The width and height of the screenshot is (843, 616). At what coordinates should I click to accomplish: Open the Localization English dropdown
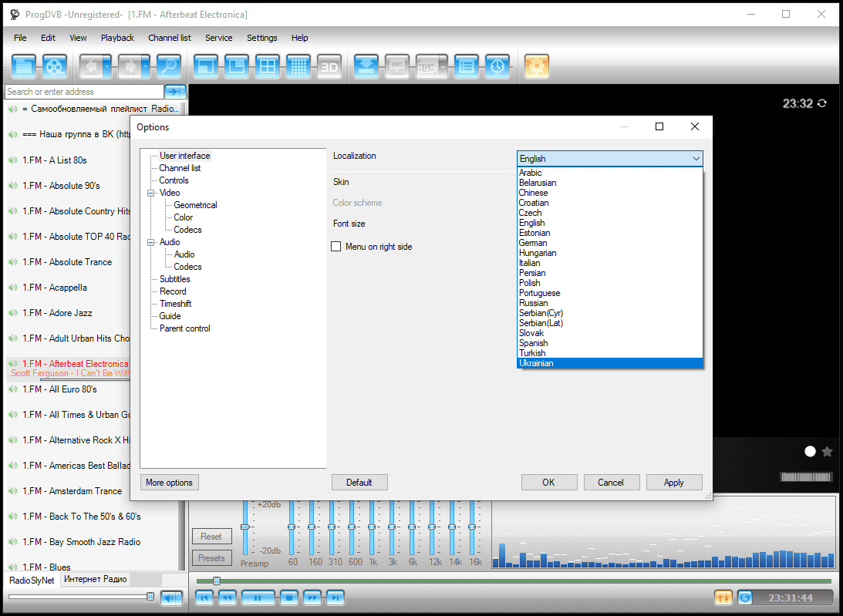coord(609,159)
